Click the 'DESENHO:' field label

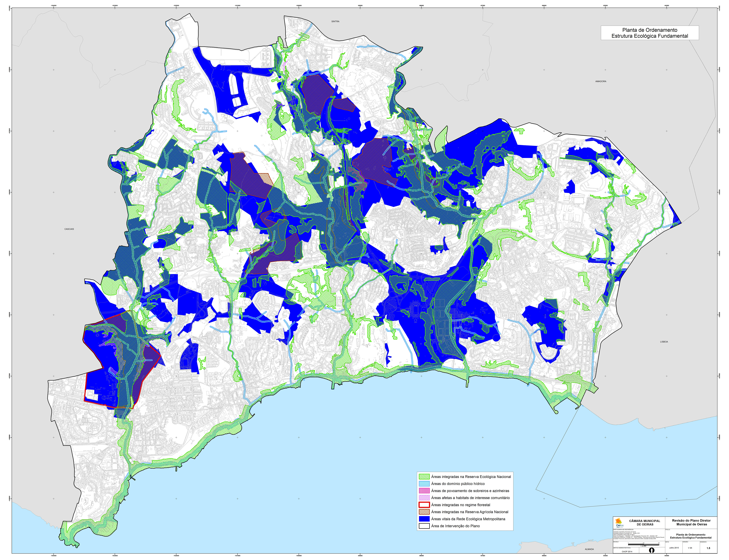703,542
